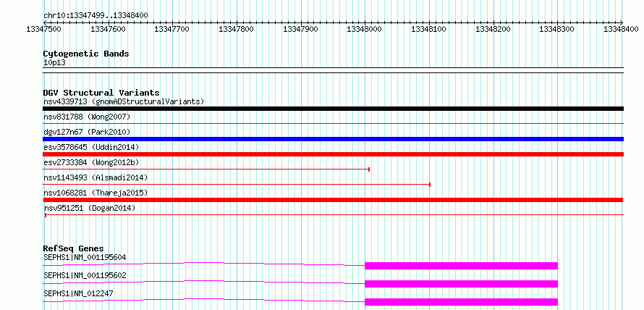Select SEPHS1|NM_001195604 transcript label
This screenshot has height=310, width=644.
point(85,258)
